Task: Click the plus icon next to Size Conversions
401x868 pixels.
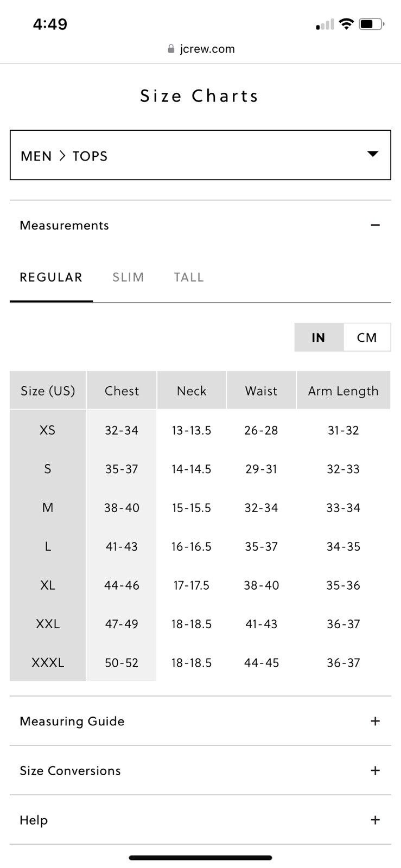Action: [375, 770]
